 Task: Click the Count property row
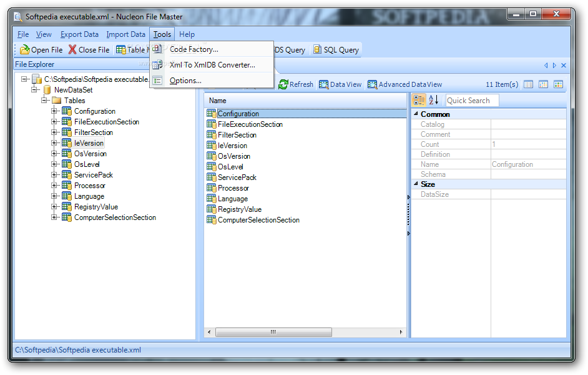[489, 144]
